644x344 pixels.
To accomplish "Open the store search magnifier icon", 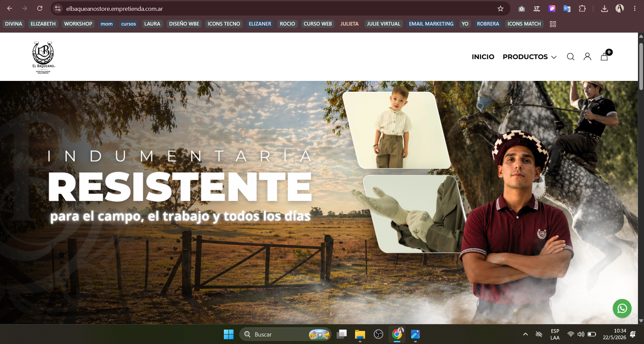I will click(x=570, y=57).
